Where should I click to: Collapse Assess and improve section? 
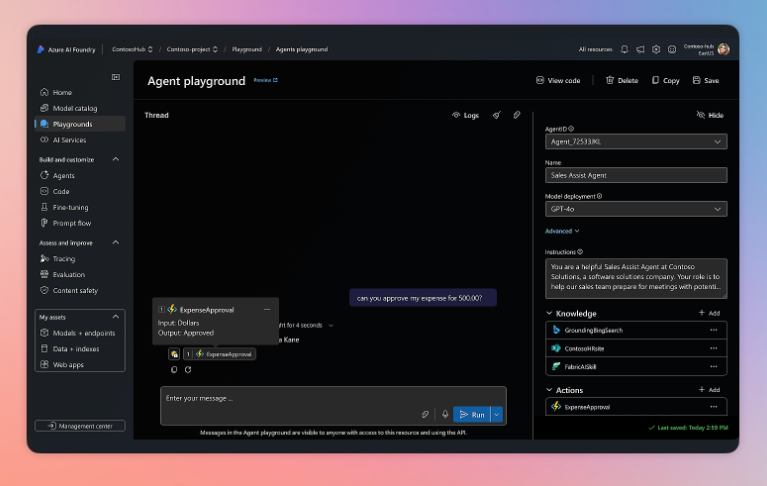(116, 243)
